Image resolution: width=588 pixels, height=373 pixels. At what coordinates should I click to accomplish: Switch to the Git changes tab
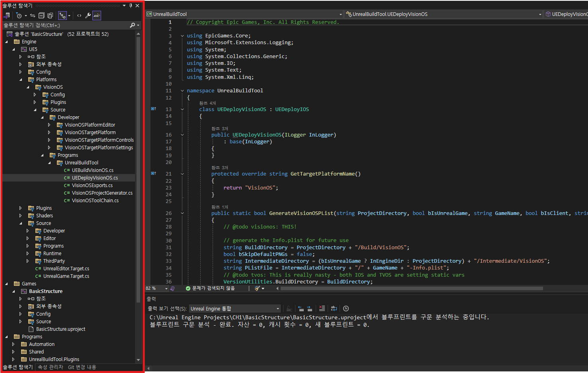(x=82, y=367)
